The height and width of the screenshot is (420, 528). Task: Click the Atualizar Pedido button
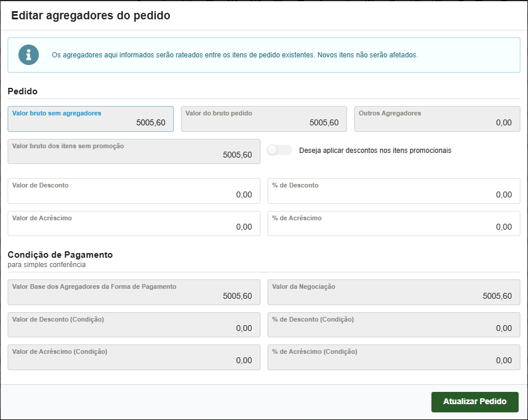pyautogui.click(x=475, y=402)
